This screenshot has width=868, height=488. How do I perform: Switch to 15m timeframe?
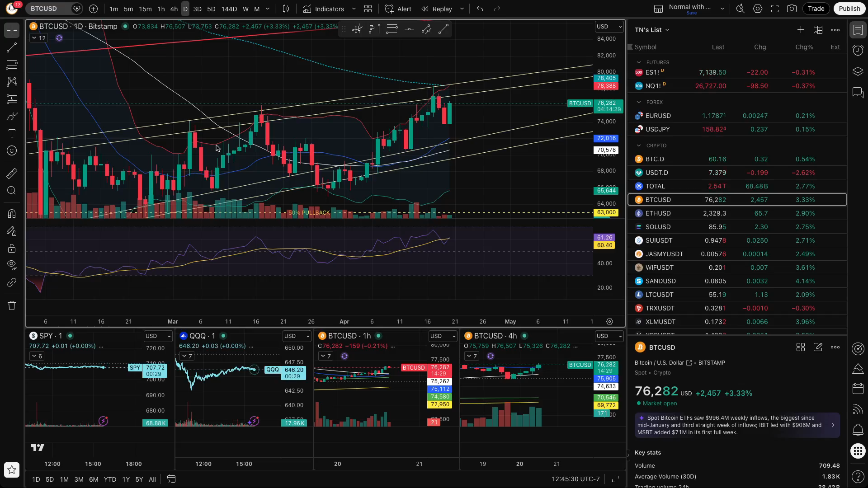click(145, 9)
